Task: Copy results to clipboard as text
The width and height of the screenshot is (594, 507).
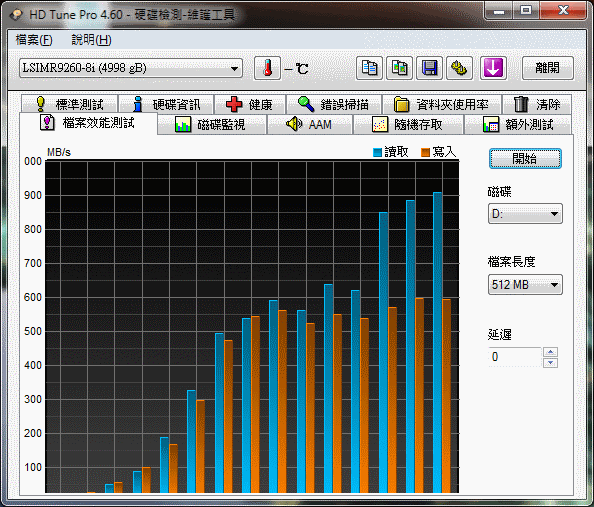Action: [x=369, y=68]
